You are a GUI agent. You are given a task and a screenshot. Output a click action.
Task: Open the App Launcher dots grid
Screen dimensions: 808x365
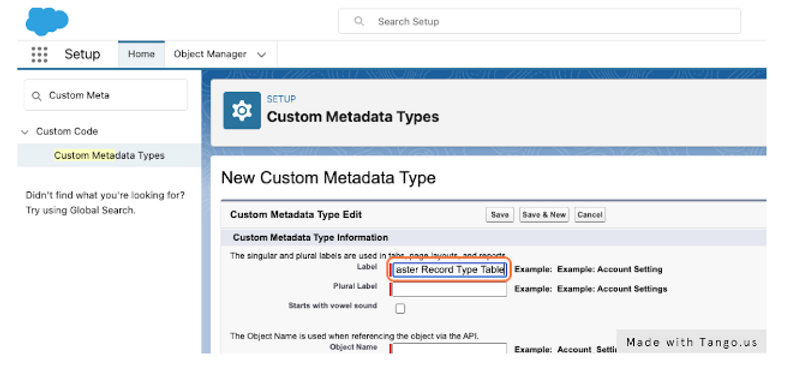39,54
